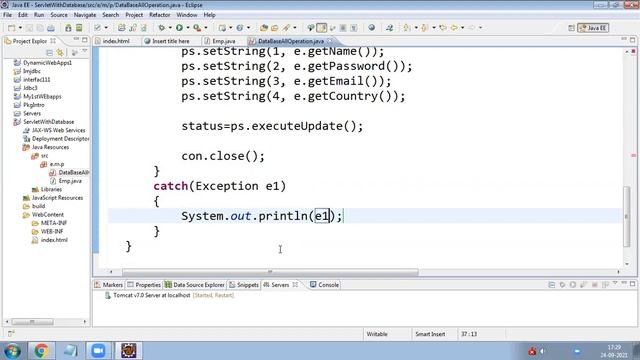640x360 pixels.
Task: Click the Back navigation arrow icon
Action: pos(454,28)
